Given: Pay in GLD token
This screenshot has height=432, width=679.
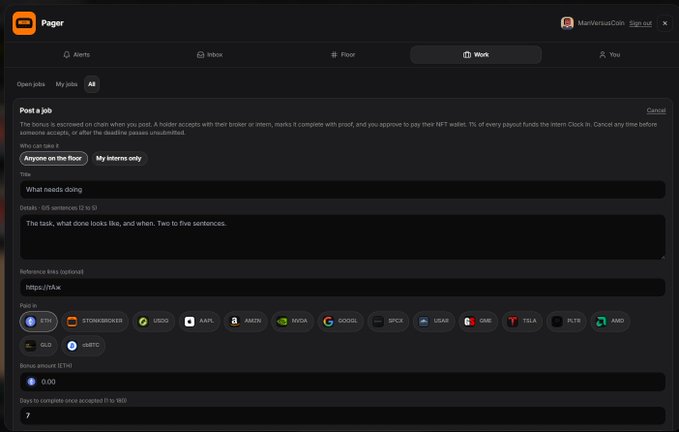Looking at the screenshot, I should (39, 345).
